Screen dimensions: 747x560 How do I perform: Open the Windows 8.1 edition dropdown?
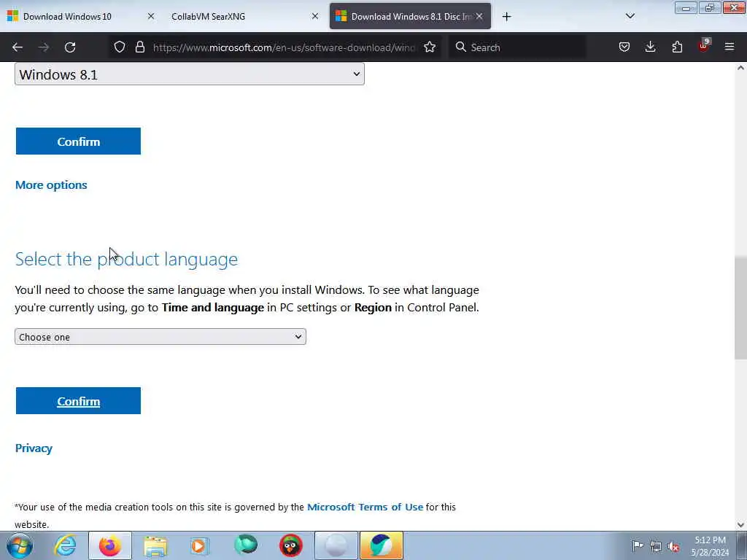[190, 74]
